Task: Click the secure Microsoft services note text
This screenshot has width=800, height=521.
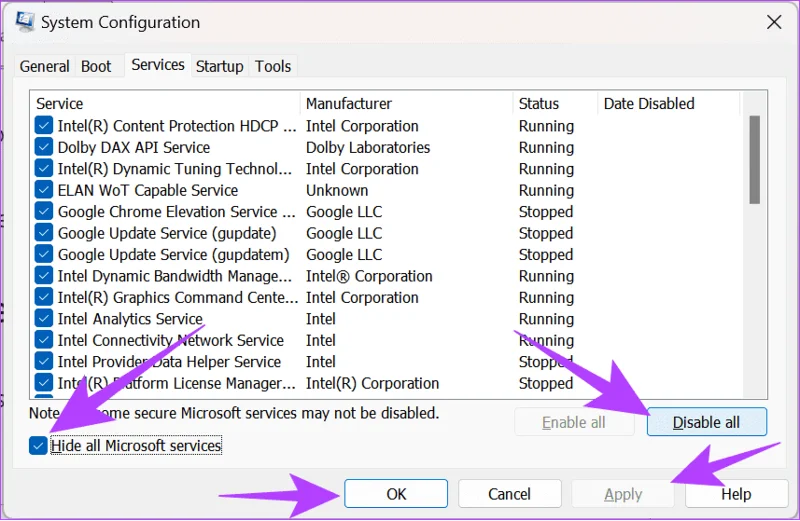Action: click(234, 413)
